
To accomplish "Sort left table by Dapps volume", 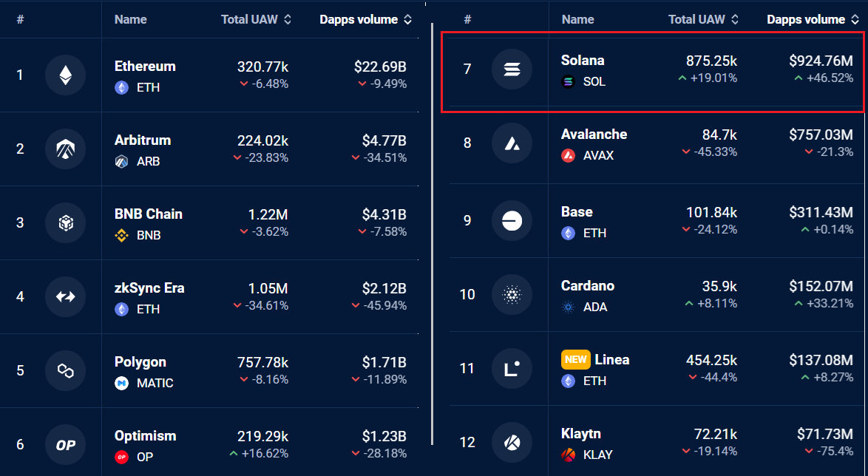I will (x=365, y=20).
